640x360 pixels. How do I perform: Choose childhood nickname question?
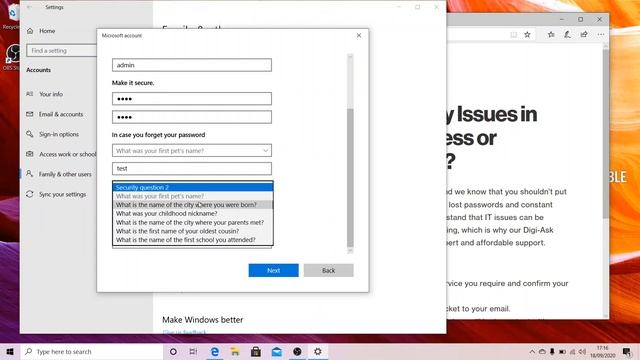[x=193, y=213]
